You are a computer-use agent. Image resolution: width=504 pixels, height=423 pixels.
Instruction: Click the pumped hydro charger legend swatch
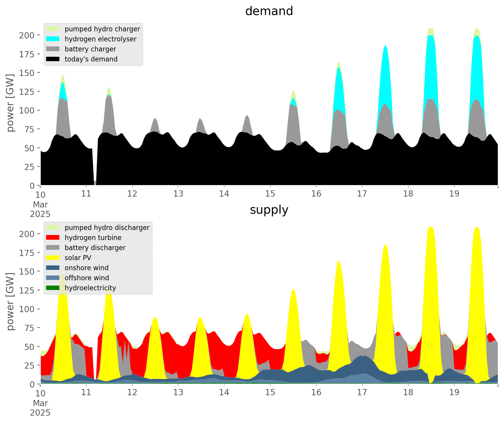pyautogui.click(x=53, y=29)
